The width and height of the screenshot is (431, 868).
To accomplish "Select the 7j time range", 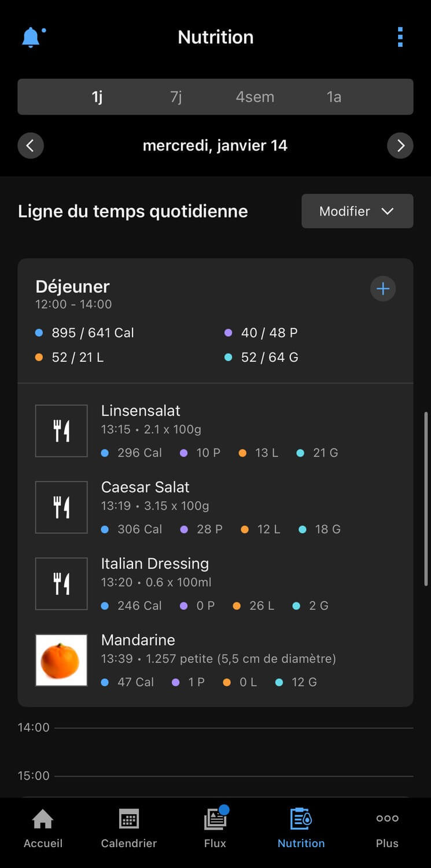I will point(176,97).
